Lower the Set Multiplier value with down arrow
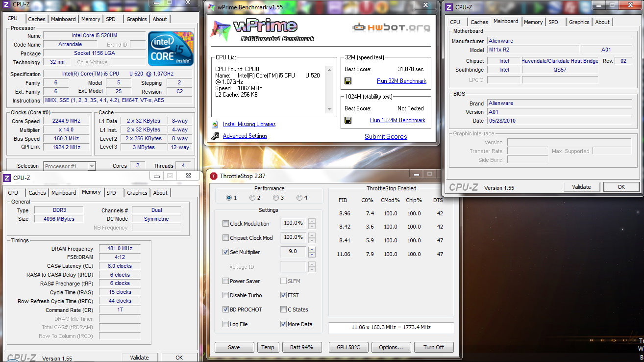Viewport: 644px width, 362px height. (312, 255)
